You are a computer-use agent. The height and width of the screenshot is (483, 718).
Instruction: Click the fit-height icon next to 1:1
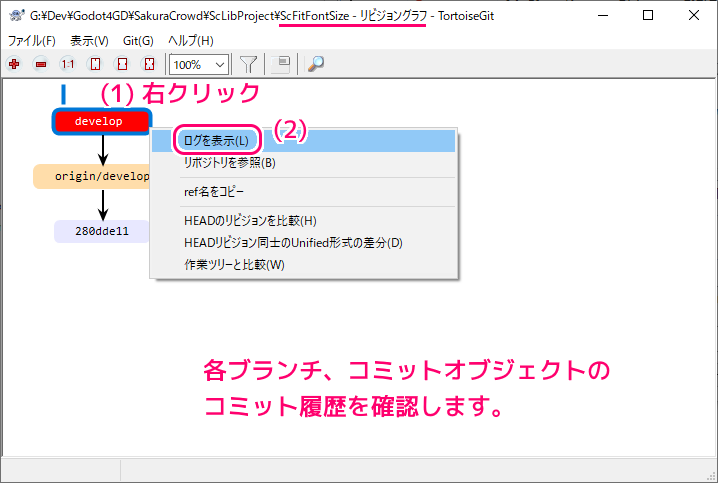point(95,64)
